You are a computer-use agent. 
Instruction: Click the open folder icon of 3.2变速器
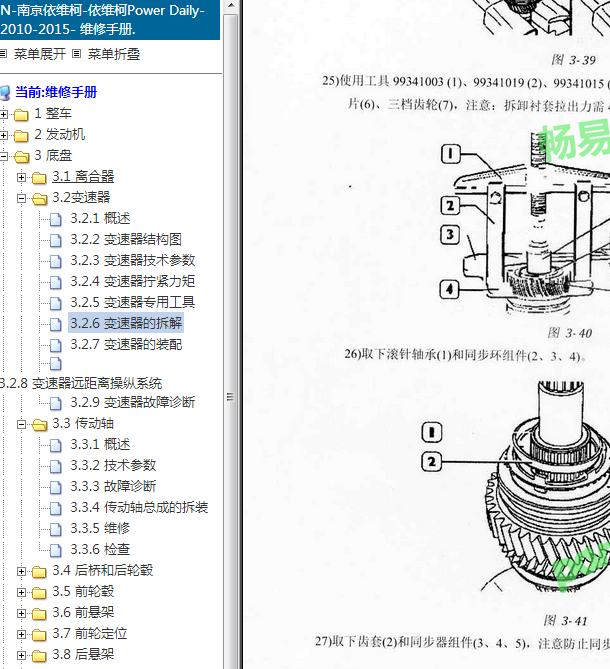[40, 199]
